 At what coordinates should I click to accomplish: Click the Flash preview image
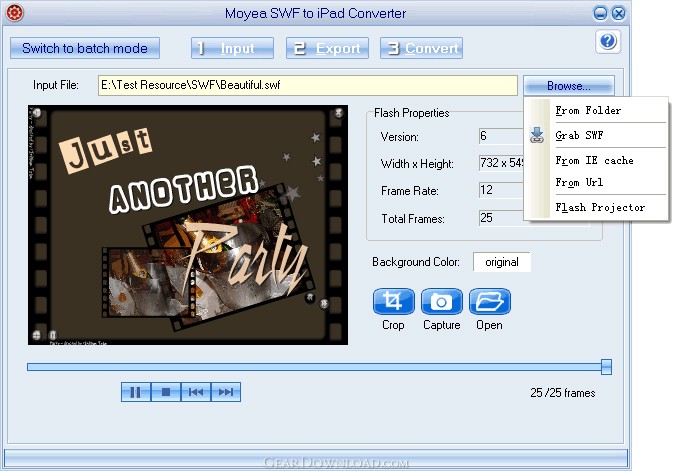click(x=188, y=225)
